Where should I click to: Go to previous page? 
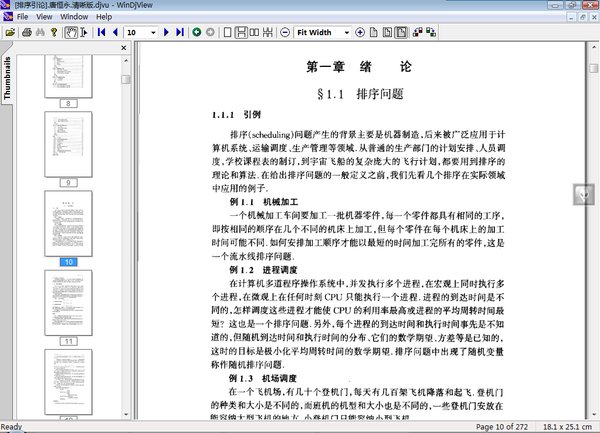[x=115, y=33]
